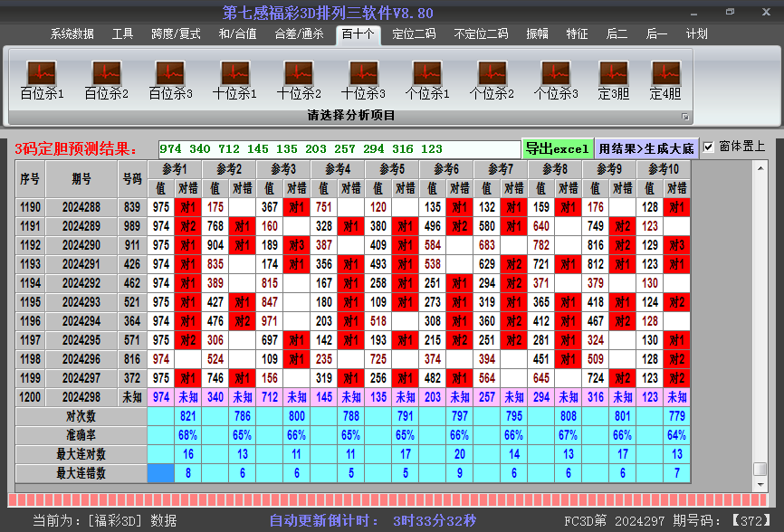Image resolution: width=784 pixels, height=532 pixels.
Task: Open the 后一 tab
Action: (656, 34)
